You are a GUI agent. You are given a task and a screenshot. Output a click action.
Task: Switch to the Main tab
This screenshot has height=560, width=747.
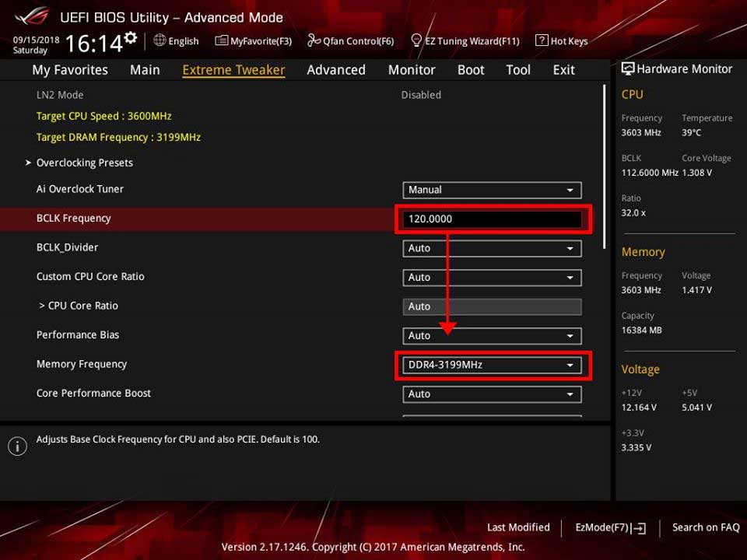[145, 70]
